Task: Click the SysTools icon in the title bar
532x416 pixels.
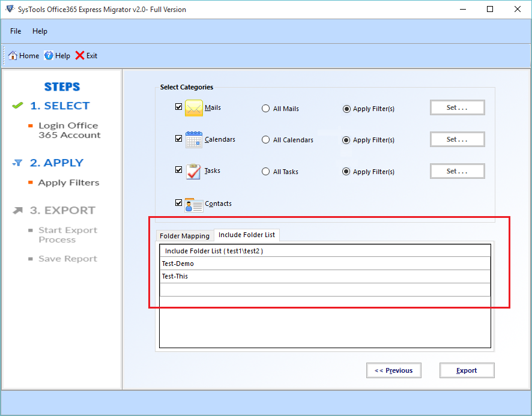Action: point(8,9)
